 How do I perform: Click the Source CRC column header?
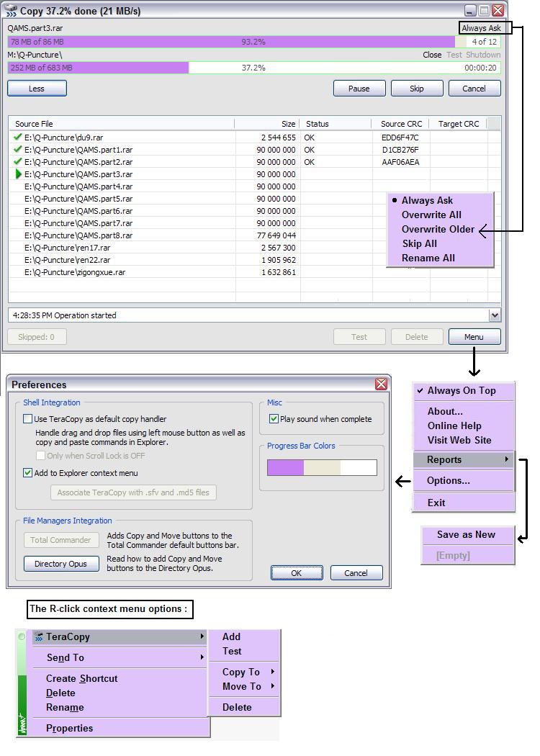(x=400, y=124)
